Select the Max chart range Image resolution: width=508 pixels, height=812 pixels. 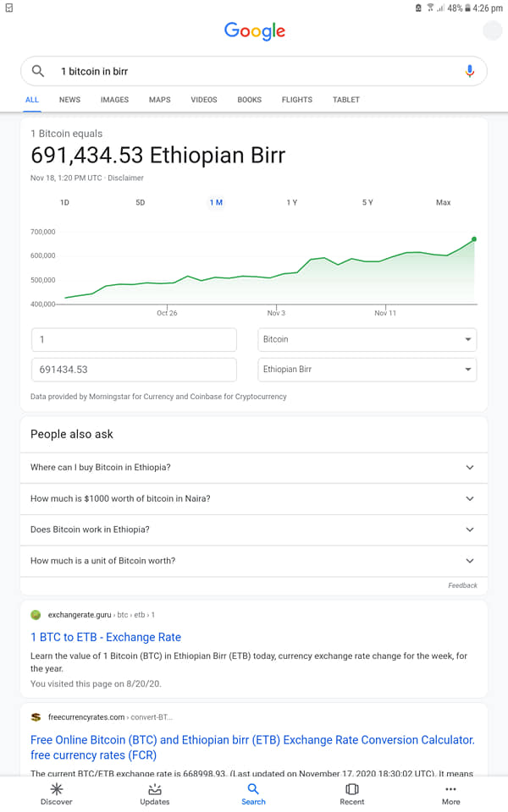point(443,202)
